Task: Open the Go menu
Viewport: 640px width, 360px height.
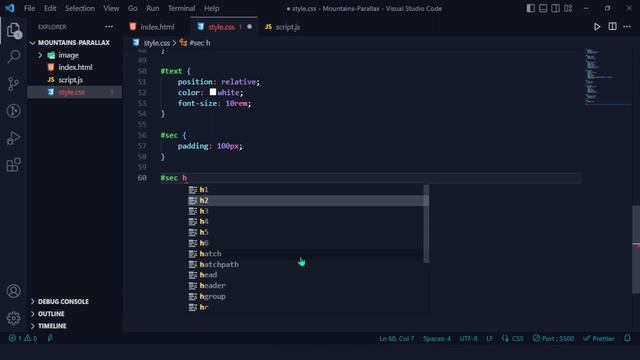Action: click(133, 8)
